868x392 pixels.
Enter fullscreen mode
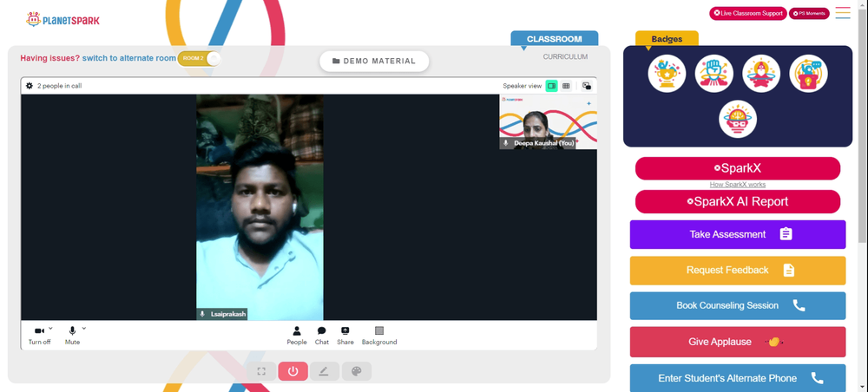[261, 371]
